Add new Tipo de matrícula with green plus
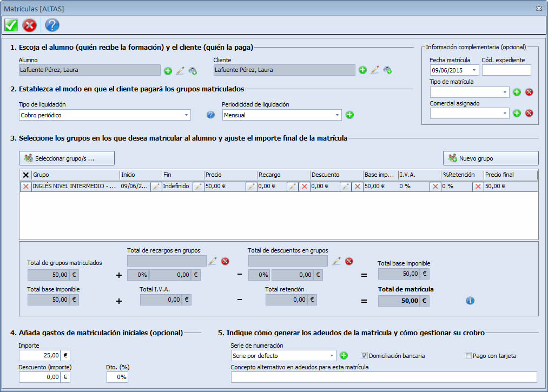 coord(517,92)
